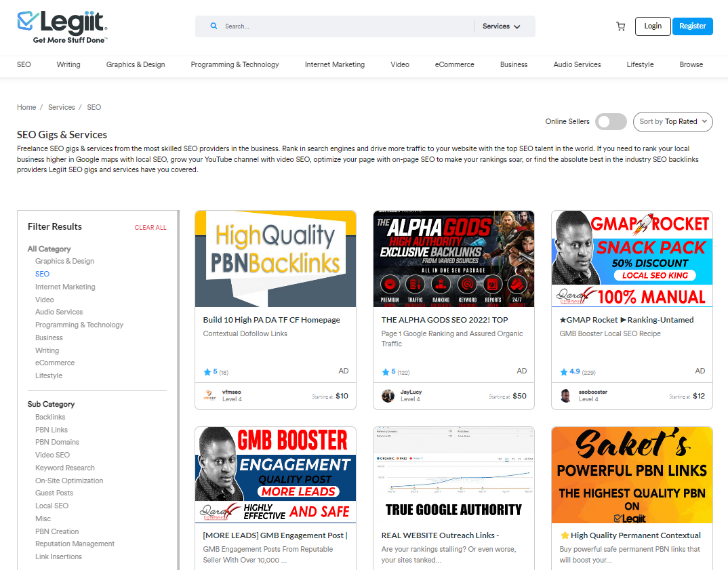The width and height of the screenshot is (728, 570).
Task: Click the star rating on vfmseo gig
Action: click(207, 372)
